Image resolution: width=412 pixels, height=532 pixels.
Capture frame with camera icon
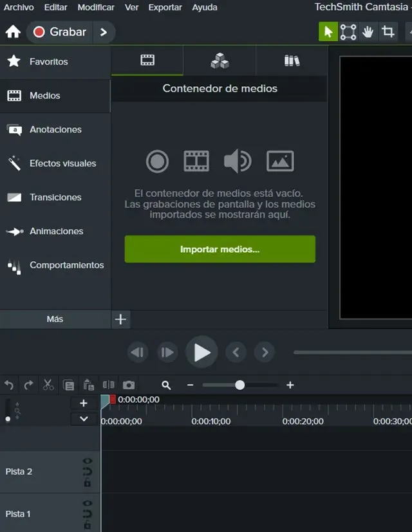tap(129, 385)
